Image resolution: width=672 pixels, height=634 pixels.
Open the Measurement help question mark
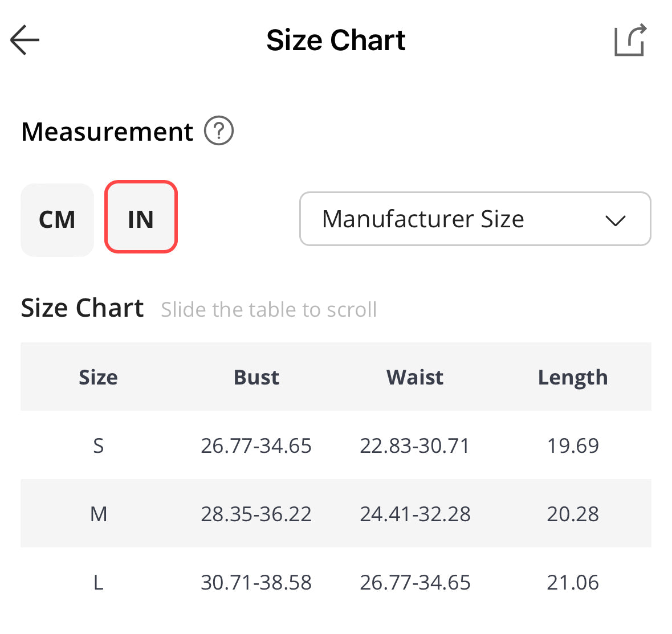coord(219,131)
